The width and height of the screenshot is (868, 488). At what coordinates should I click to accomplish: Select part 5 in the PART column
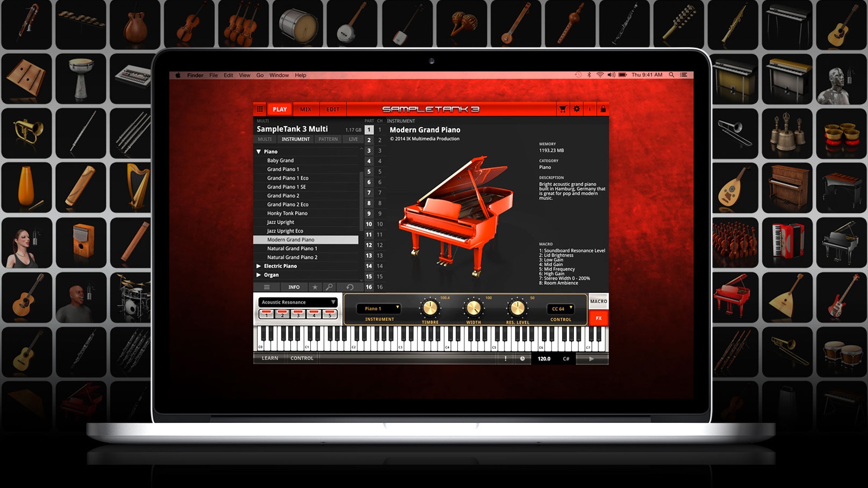click(x=369, y=171)
